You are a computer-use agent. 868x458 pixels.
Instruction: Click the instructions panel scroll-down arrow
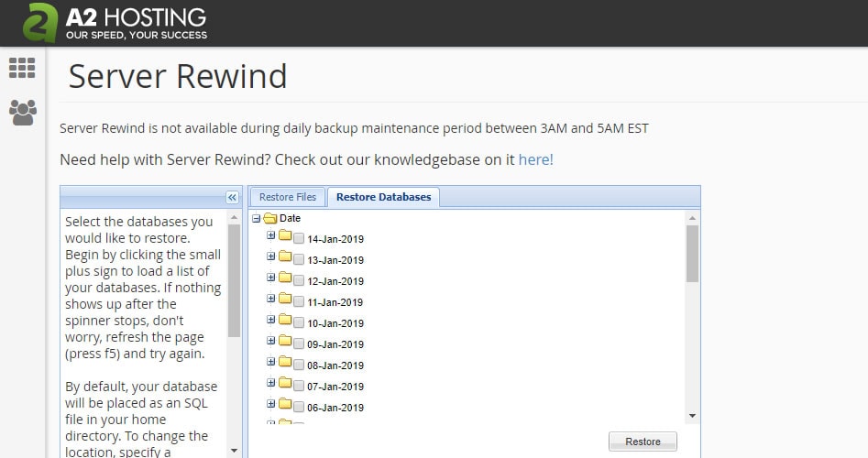(x=234, y=451)
